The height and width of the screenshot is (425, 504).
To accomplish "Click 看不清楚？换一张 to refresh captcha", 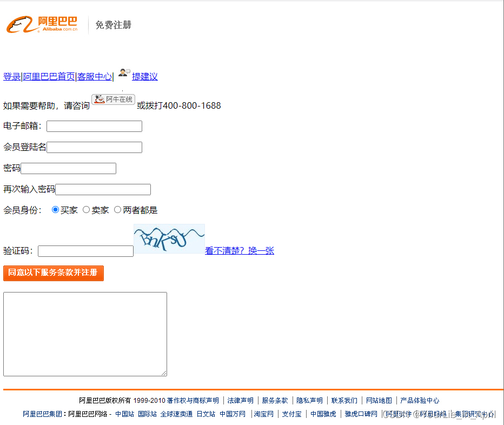I will (x=240, y=250).
